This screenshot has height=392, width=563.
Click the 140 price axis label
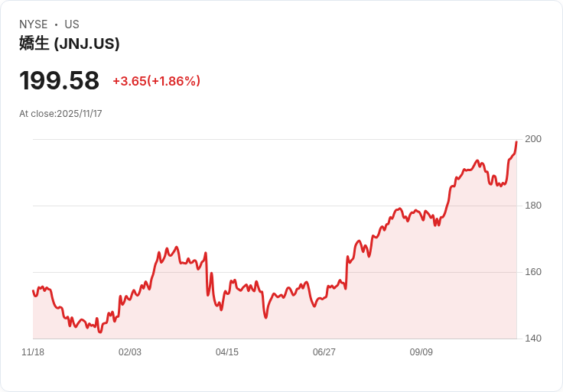click(x=533, y=339)
